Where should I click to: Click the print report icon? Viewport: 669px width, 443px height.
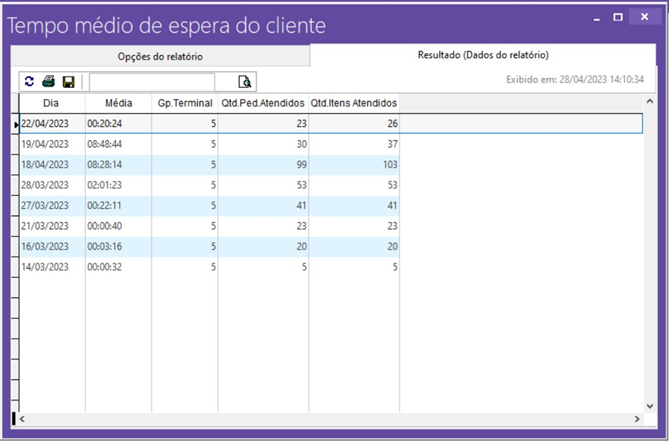tap(48, 81)
